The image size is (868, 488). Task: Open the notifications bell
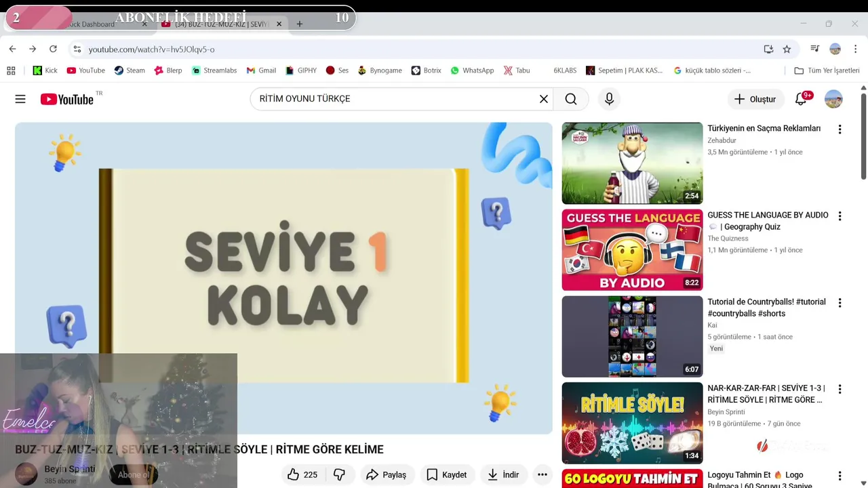[801, 99]
